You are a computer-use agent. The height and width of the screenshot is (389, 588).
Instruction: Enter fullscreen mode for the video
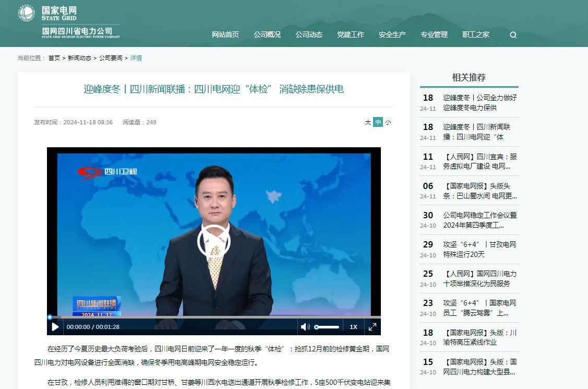373,327
